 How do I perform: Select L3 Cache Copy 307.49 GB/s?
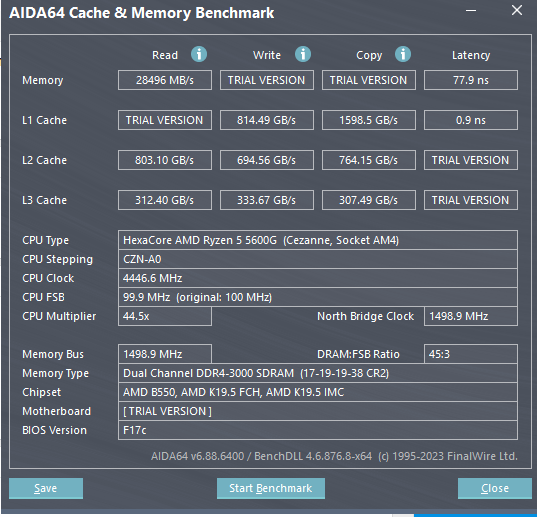(x=369, y=200)
